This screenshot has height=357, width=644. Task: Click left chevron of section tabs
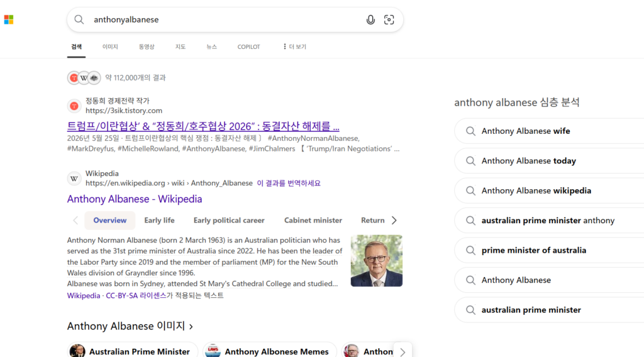pos(75,221)
